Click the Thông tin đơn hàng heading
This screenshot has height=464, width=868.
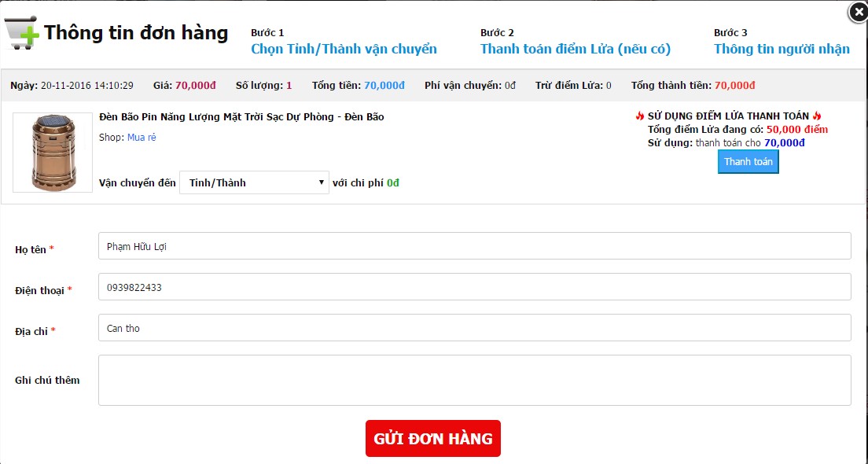[136, 33]
